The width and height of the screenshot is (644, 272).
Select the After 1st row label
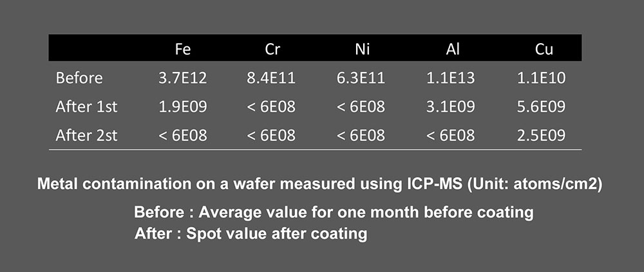click(x=87, y=107)
